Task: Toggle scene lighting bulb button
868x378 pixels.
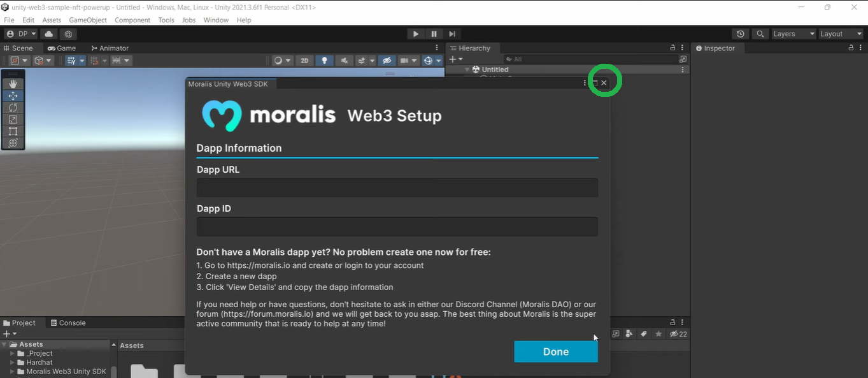Action: 324,61
